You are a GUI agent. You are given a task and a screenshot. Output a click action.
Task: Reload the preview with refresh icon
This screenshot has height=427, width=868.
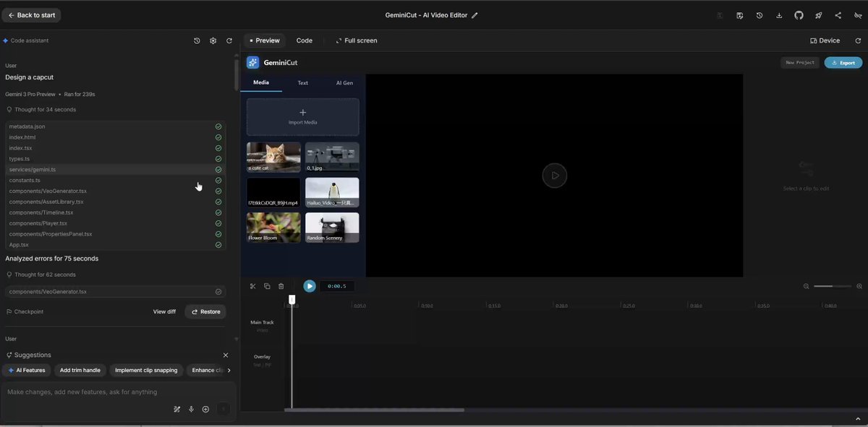click(858, 41)
